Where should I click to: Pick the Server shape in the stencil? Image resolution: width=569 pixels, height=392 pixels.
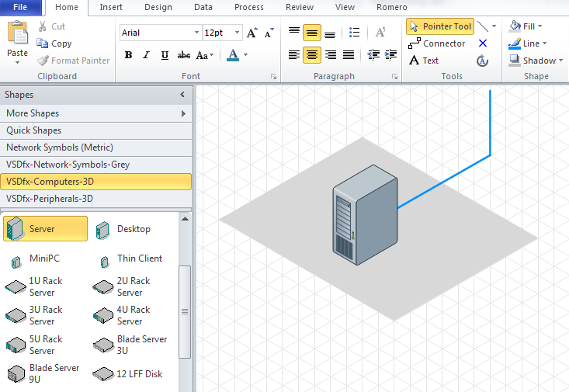tap(45, 229)
